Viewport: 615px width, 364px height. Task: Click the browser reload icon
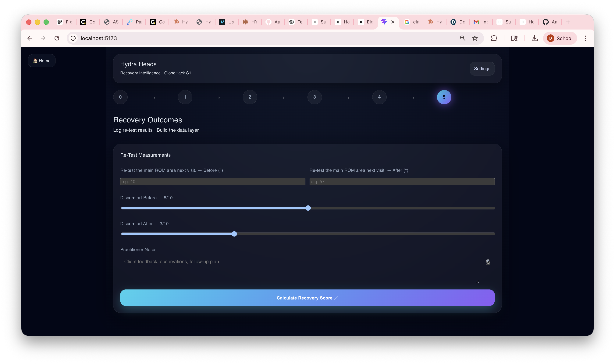tap(57, 38)
